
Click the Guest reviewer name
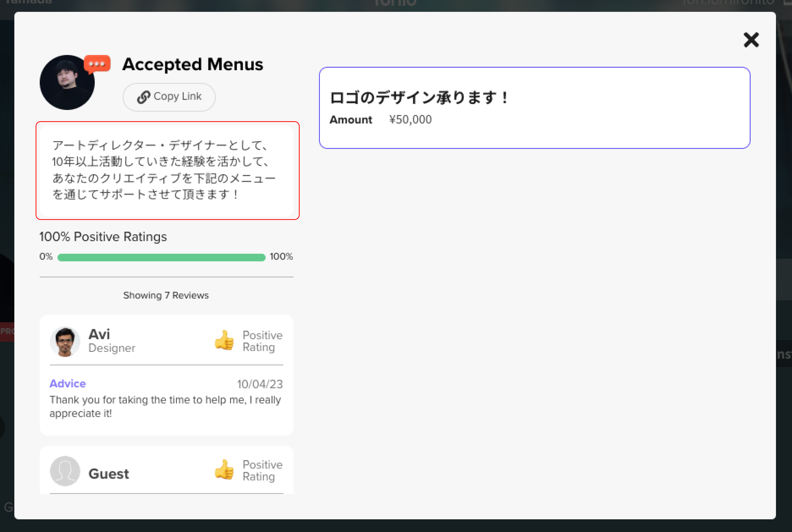(109, 474)
